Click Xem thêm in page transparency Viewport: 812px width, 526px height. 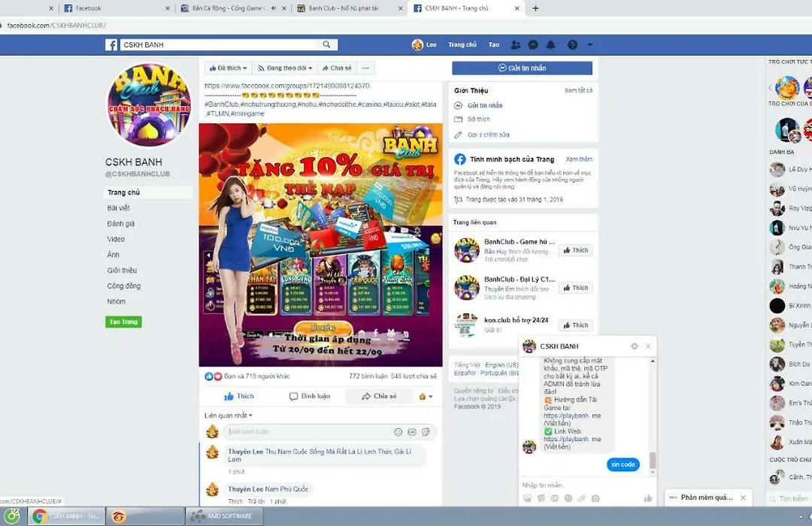coord(579,159)
